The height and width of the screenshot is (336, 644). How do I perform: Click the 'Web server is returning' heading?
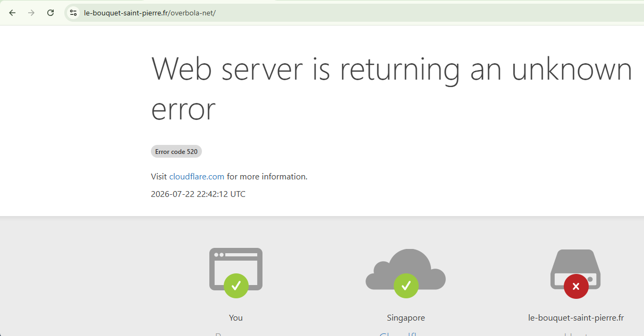click(x=392, y=89)
